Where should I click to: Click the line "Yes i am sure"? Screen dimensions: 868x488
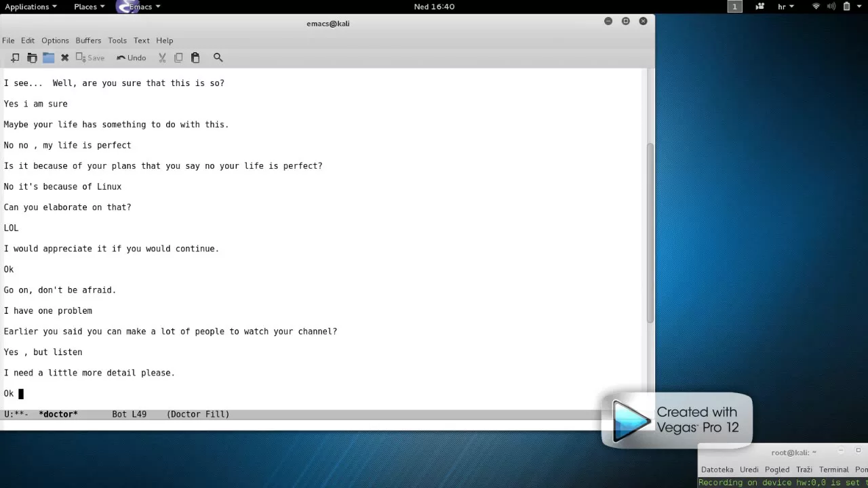tap(35, 104)
